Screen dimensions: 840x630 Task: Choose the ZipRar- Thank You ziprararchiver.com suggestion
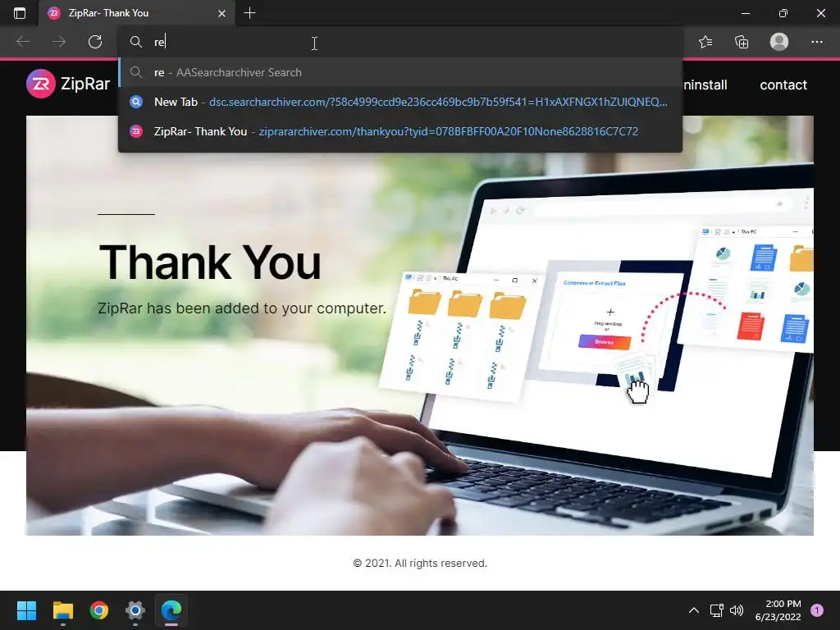pos(400,131)
